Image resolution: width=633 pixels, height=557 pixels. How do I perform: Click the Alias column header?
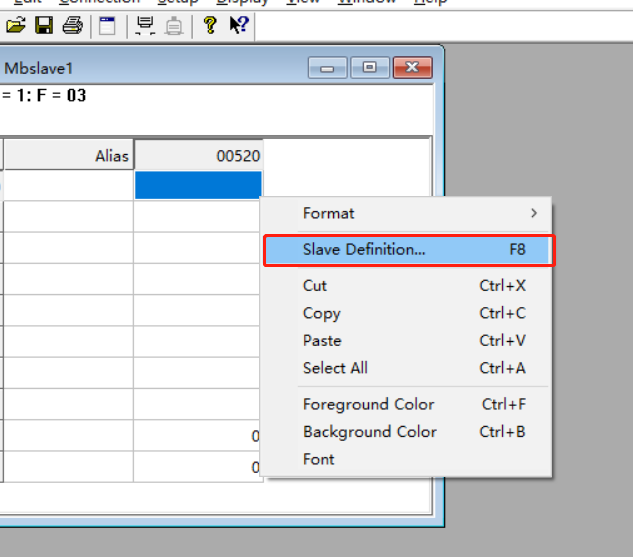pyautogui.click(x=68, y=156)
